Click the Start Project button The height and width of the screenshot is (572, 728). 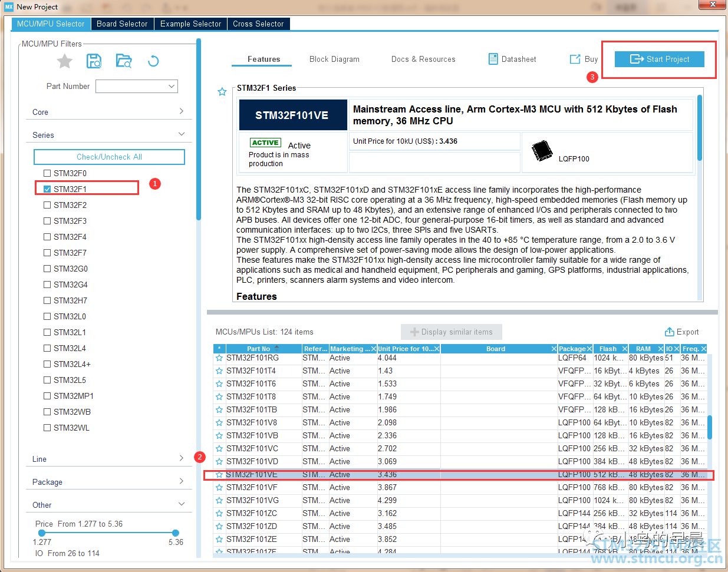point(660,59)
